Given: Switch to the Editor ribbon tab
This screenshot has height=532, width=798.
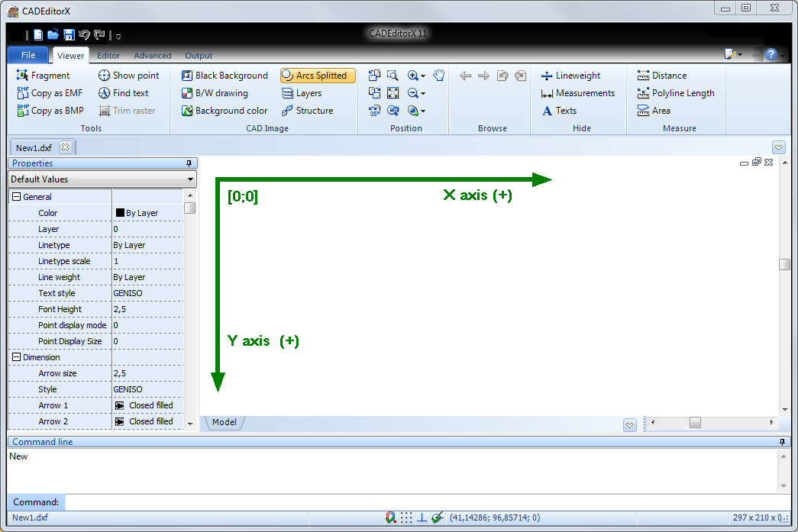Looking at the screenshot, I should pos(108,56).
